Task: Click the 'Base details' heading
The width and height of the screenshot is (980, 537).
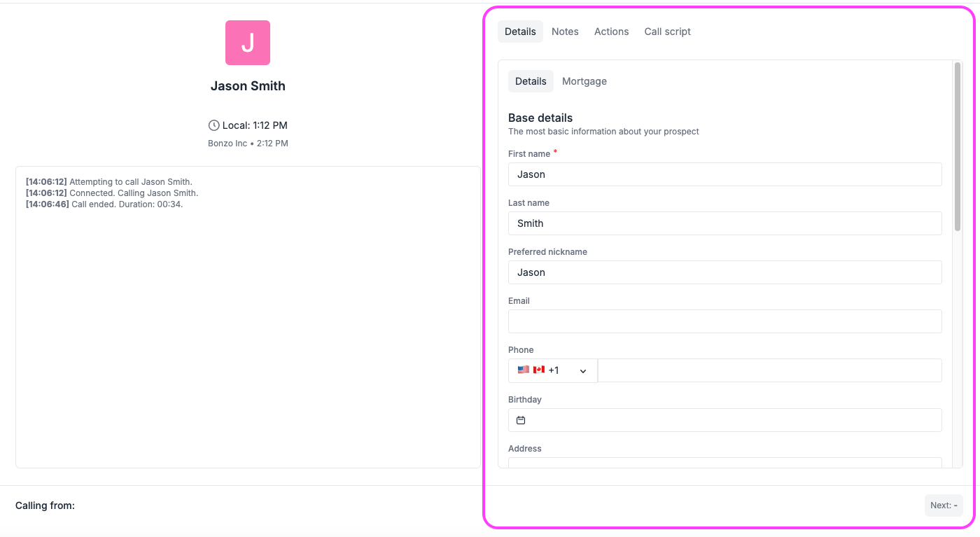Action: click(x=540, y=118)
